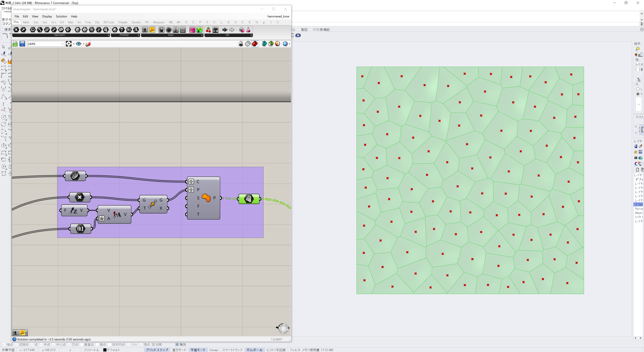
Task: Open the Display menu in Grasshopper
Action: coord(47,16)
